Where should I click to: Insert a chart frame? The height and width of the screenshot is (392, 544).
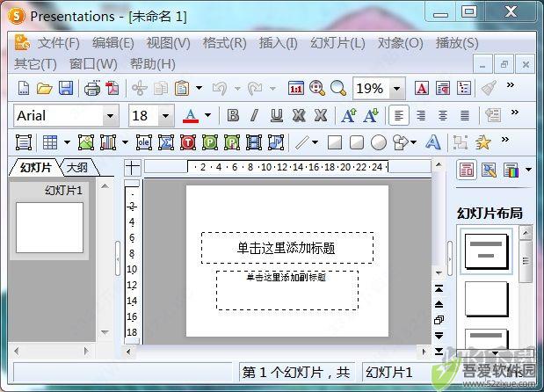pos(108,142)
